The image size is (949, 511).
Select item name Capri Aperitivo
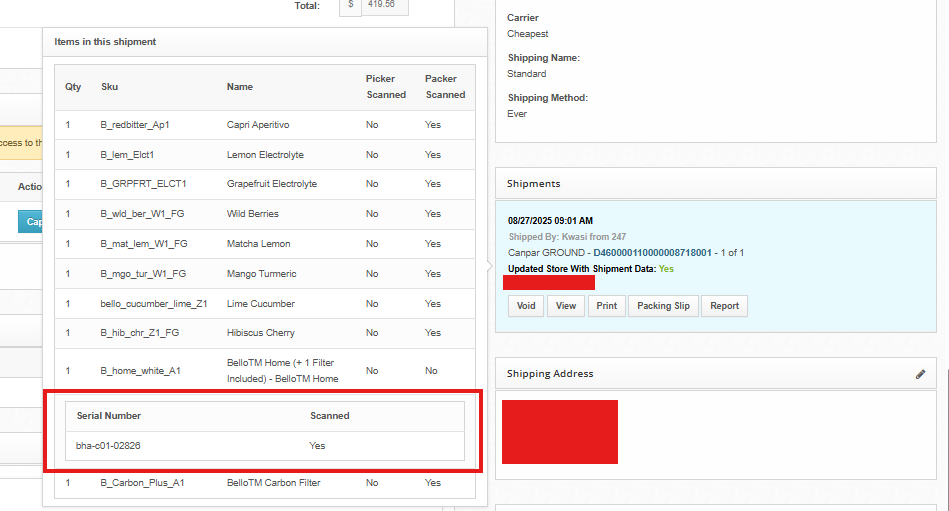(x=258, y=125)
